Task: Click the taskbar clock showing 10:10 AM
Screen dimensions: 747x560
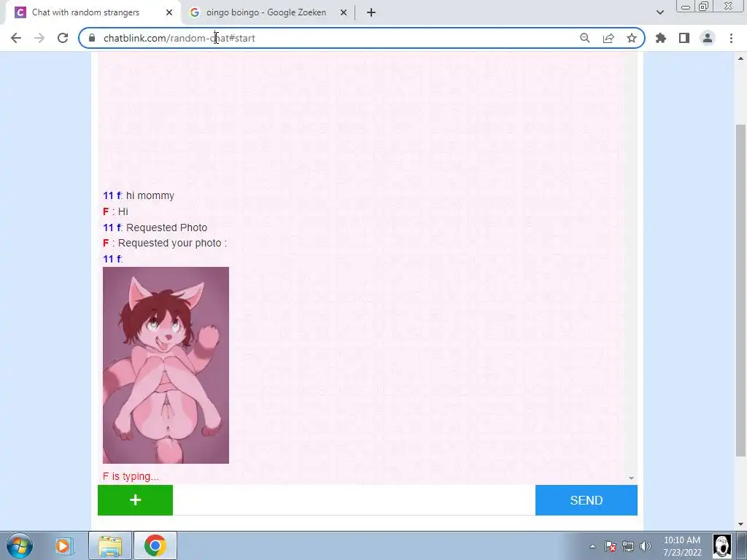Action: (682, 546)
